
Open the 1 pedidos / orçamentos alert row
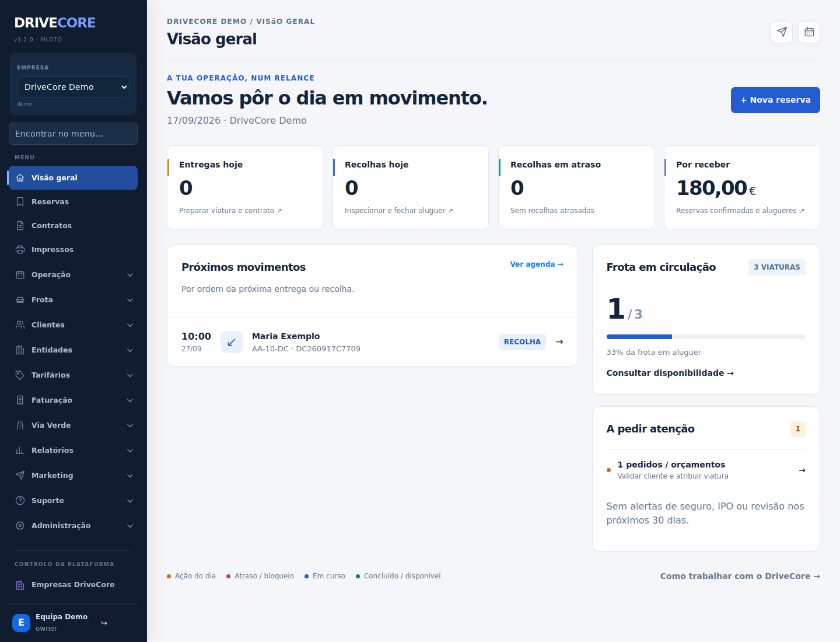[706, 470]
